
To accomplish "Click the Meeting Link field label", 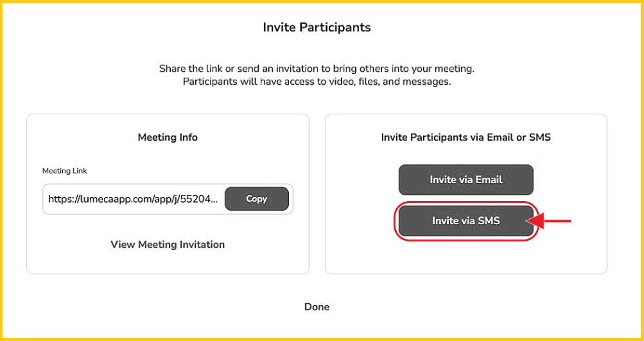I will 64,171.
